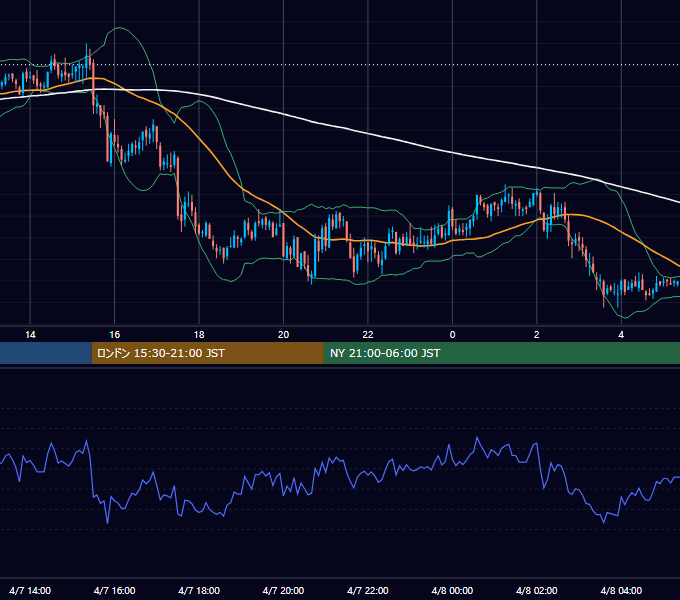
Task: Click the 4/7 20:00 date label
Action: pos(283,590)
